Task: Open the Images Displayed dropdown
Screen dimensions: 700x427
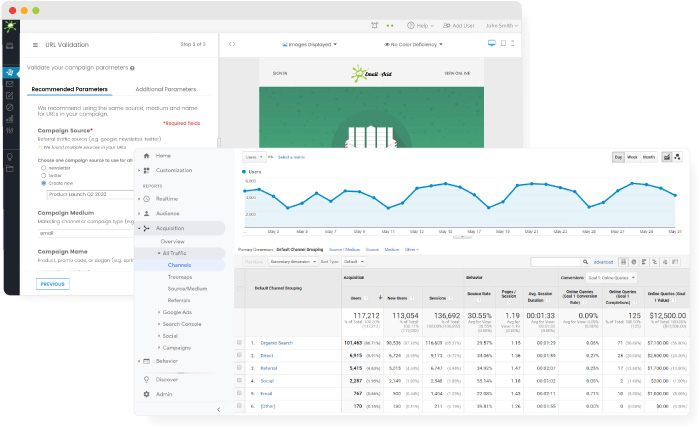Action: 309,45
